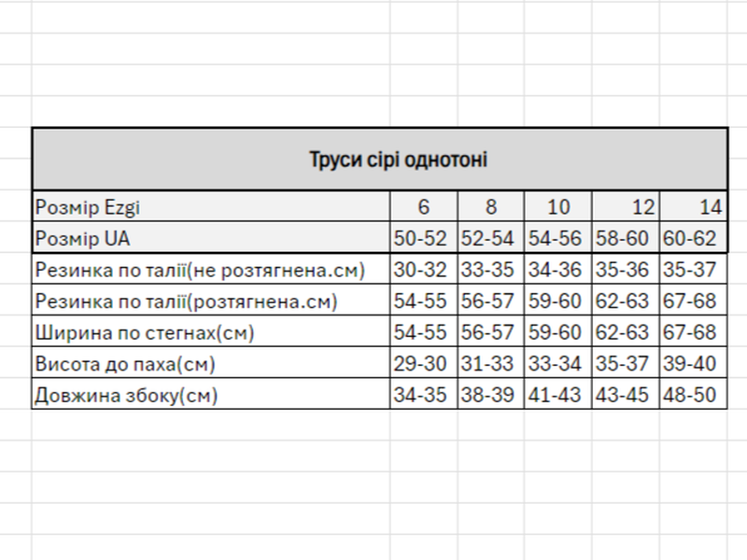This screenshot has height=560, width=747.
Task: Click the 34-35 cell in Довжина збоку row
Action: coord(424,394)
